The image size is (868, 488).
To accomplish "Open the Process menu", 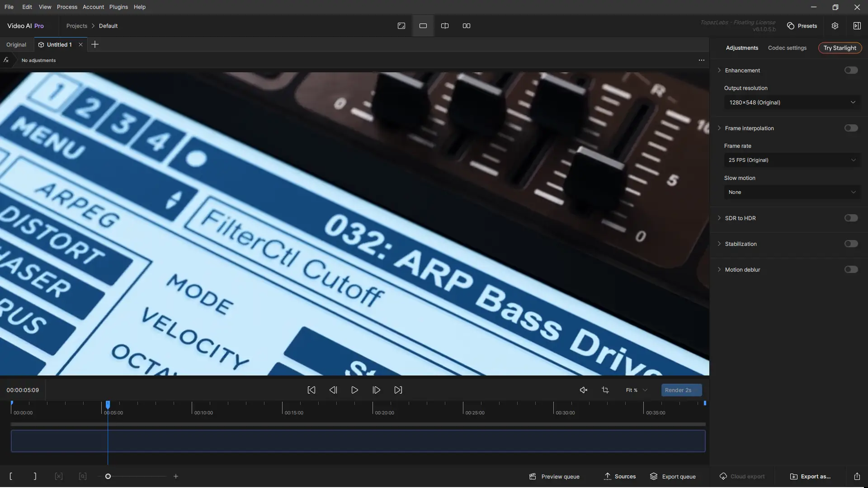I will pyautogui.click(x=67, y=7).
